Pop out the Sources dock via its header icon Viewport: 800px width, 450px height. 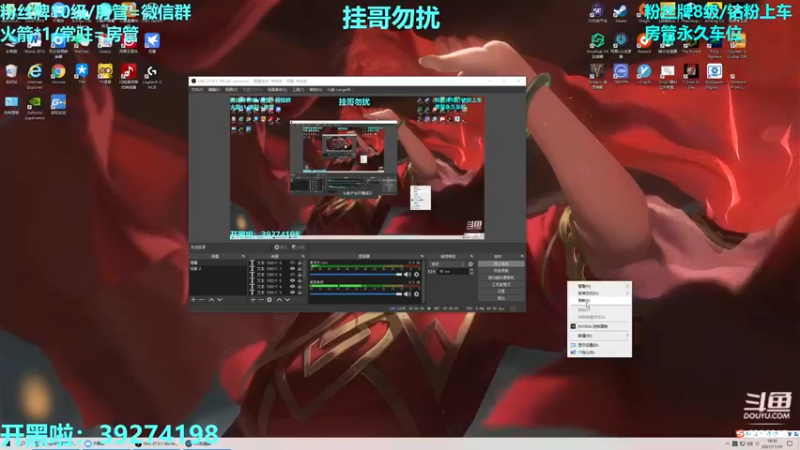(x=303, y=256)
